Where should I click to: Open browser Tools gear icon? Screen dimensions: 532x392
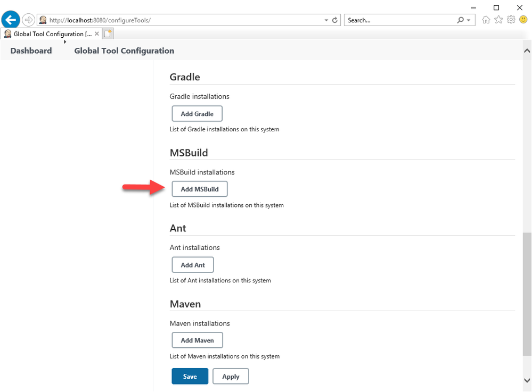pos(511,20)
